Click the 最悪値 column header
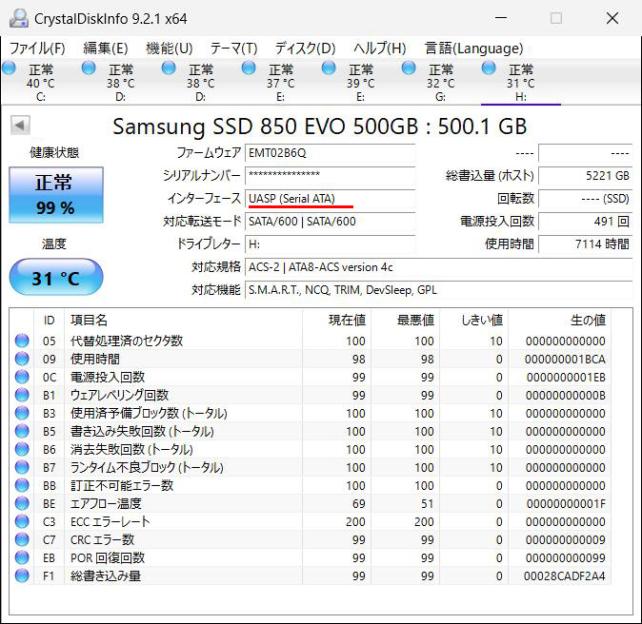The width and height of the screenshot is (642, 624). tap(405, 320)
